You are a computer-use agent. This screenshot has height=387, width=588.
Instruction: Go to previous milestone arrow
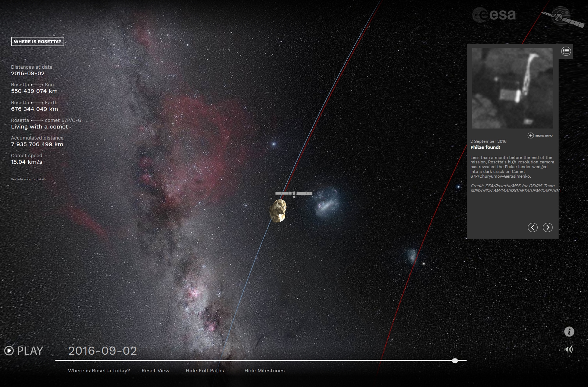point(533,228)
